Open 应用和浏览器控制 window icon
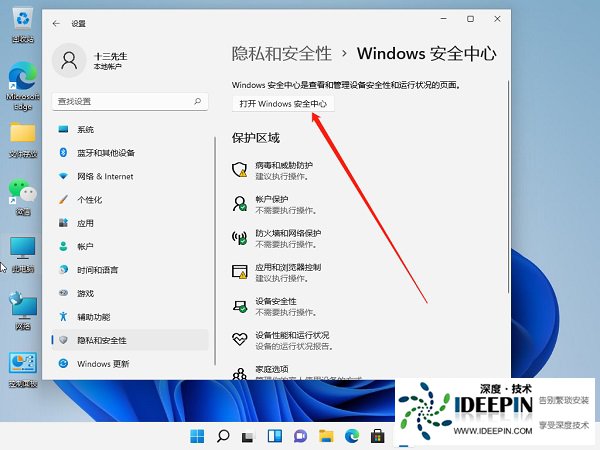This screenshot has width=600, height=450. pos(240,272)
